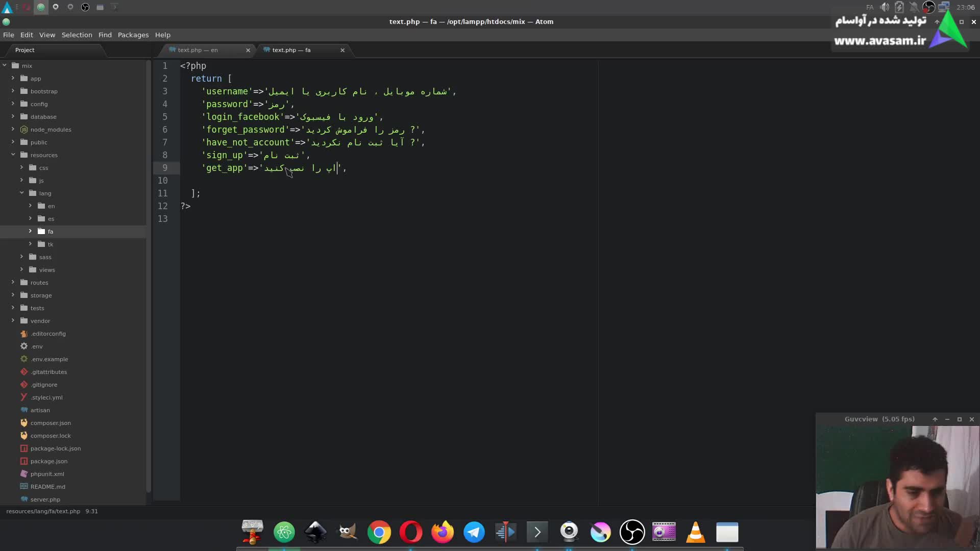This screenshot has height=551, width=980.
Task: Open the Packages menu
Action: 133,35
